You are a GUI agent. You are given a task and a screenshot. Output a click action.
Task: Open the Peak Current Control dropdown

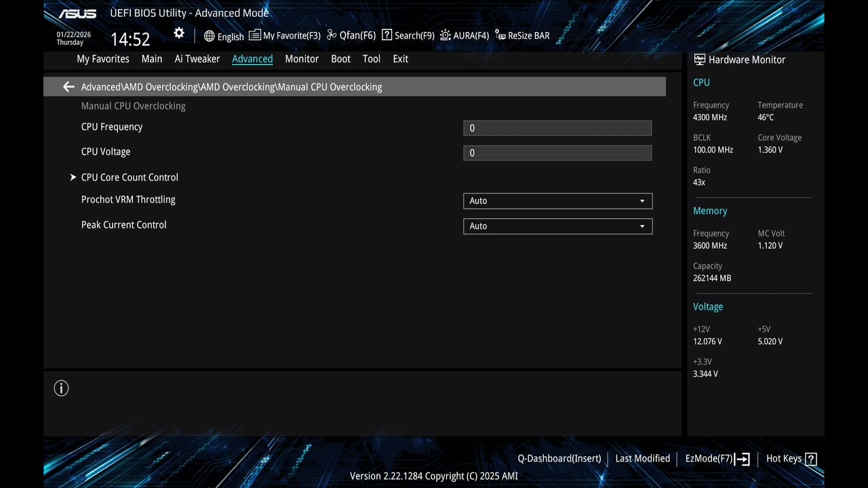click(x=557, y=226)
